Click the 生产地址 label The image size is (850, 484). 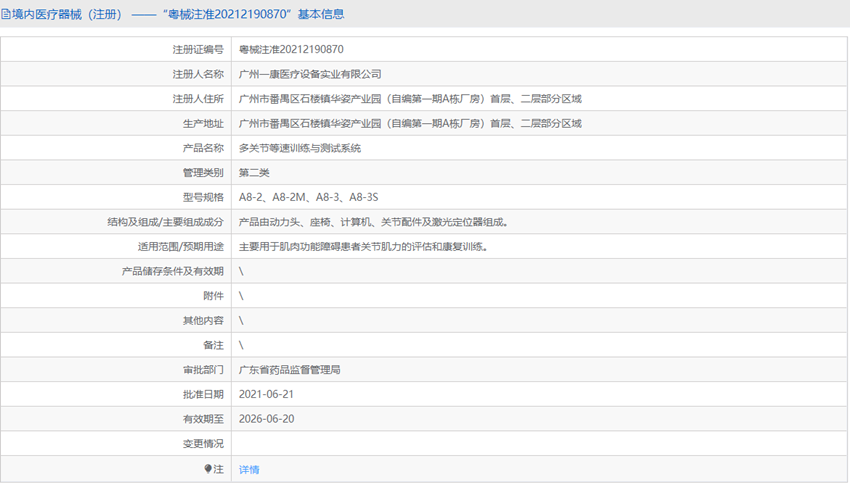click(x=203, y=124)
